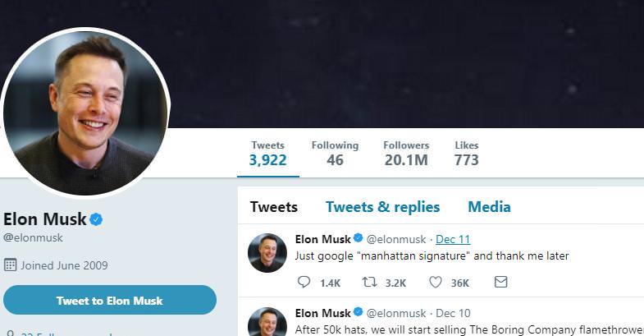Retweet the Dec 11 tweet
Viewport: 644px width, 336px height.
pos(369,282)
